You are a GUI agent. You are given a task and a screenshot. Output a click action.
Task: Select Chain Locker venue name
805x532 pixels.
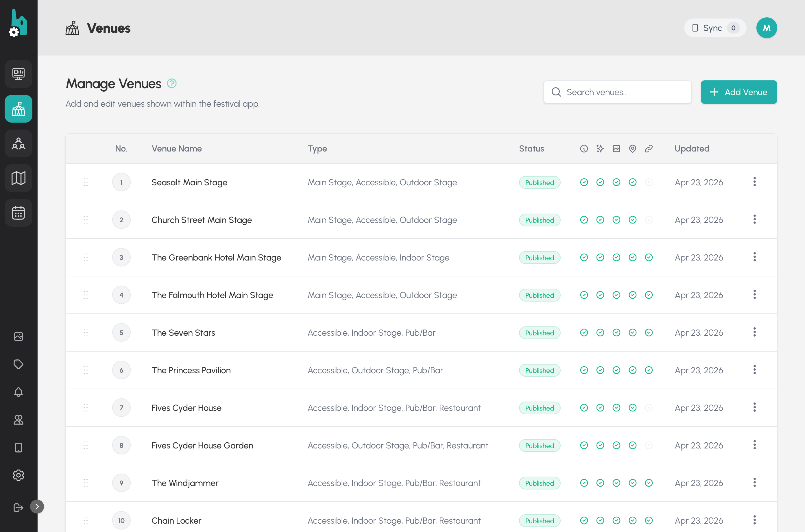click(176, 521)
